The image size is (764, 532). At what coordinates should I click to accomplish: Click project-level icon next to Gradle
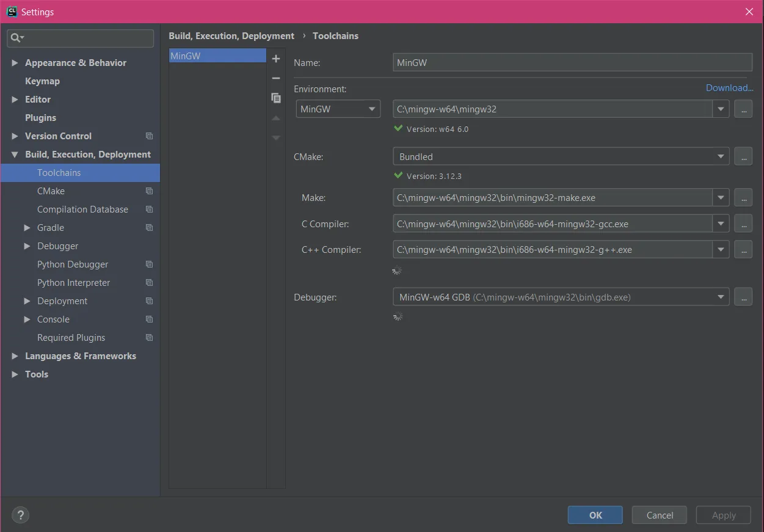[150, 228]
